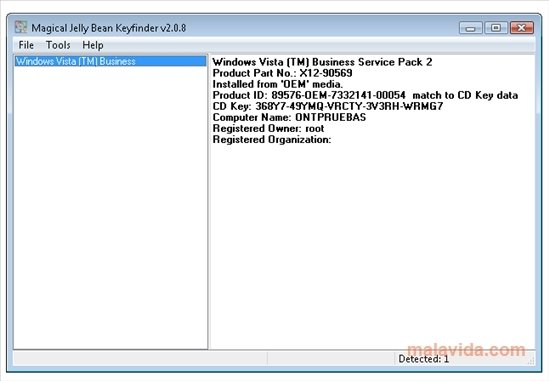Screen dimensions: 549x381
Task: Open the Tools menu
Action: 58,45
